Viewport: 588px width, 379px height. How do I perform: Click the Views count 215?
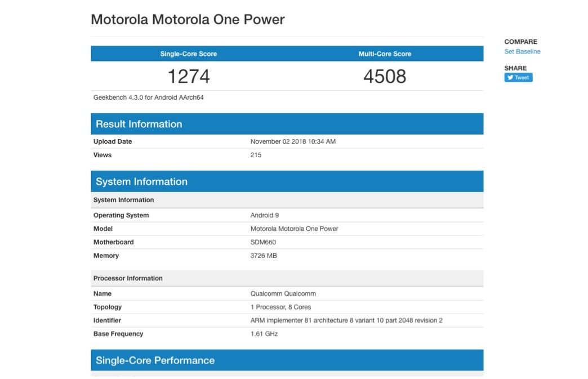[256, 155]
